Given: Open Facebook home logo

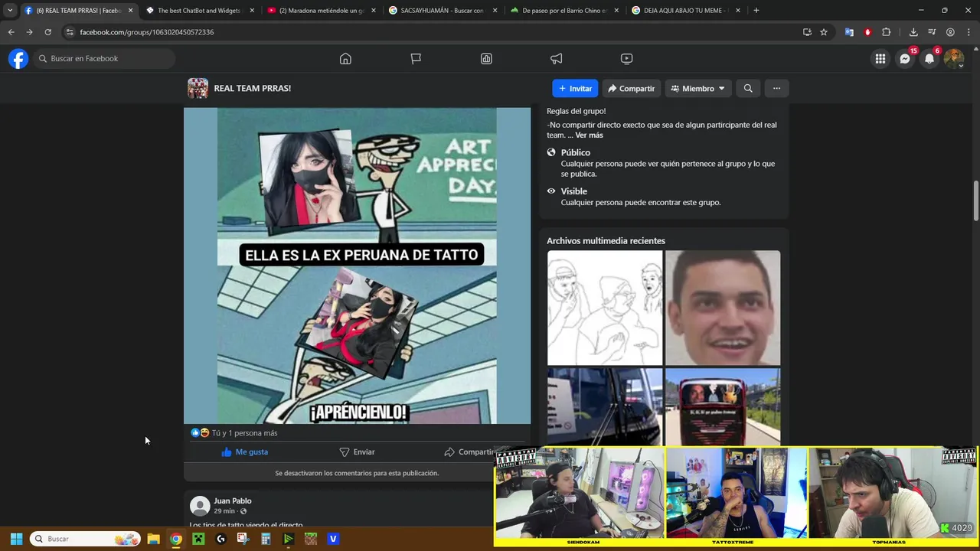Looking at the screenshot, I should pos(18,59).
